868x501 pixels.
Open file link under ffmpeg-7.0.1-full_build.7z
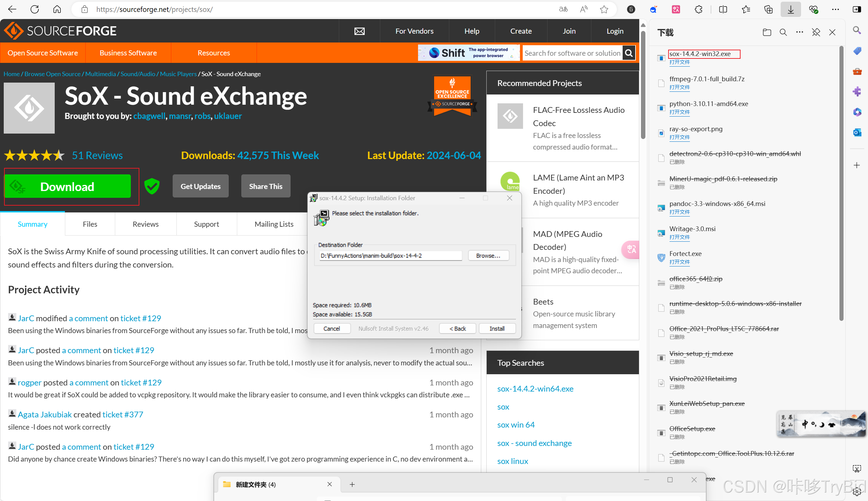point(679,87)
